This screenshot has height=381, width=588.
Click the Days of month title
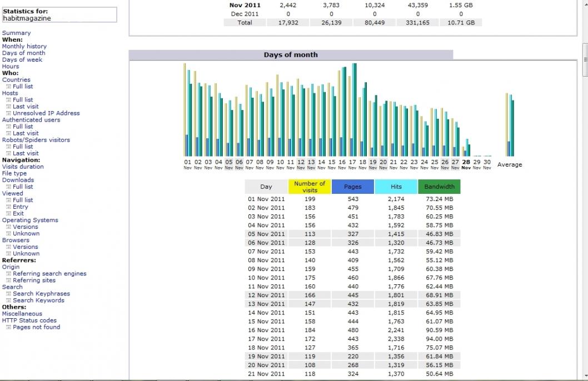tap(291, 54)
